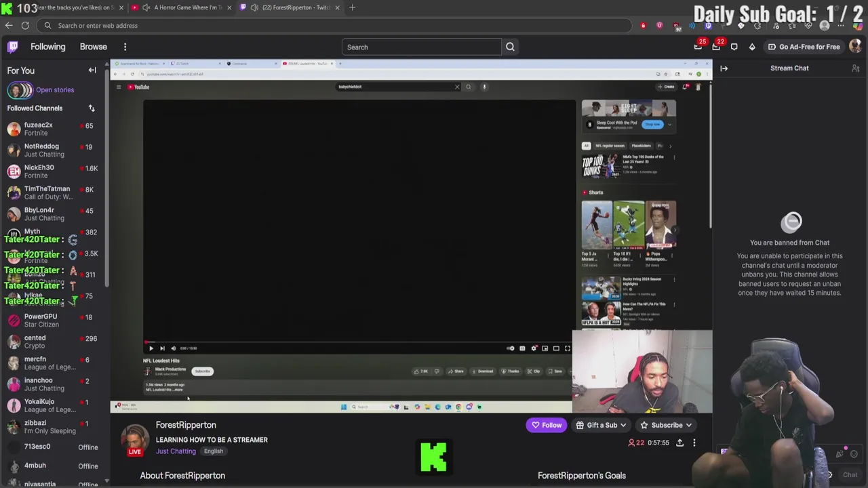
Task: Open BbyLon4r channel in sidebar
Action: coord(54,213)
